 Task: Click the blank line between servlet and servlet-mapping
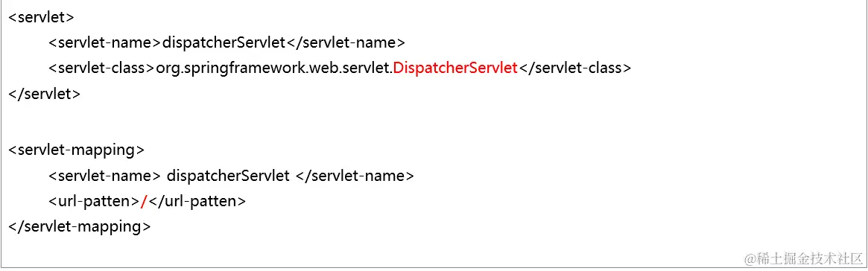point(434,121)
